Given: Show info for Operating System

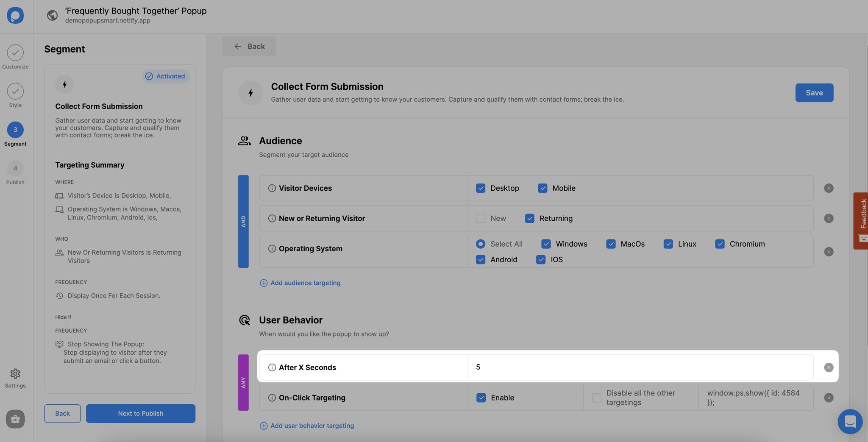Looking at the screenshot, I should pos(272,249).
